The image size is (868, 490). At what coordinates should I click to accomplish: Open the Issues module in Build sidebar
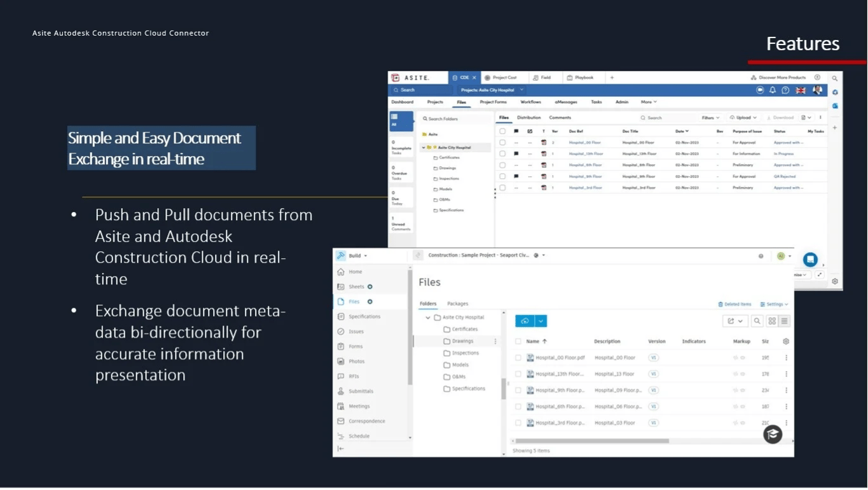(355, 332)
